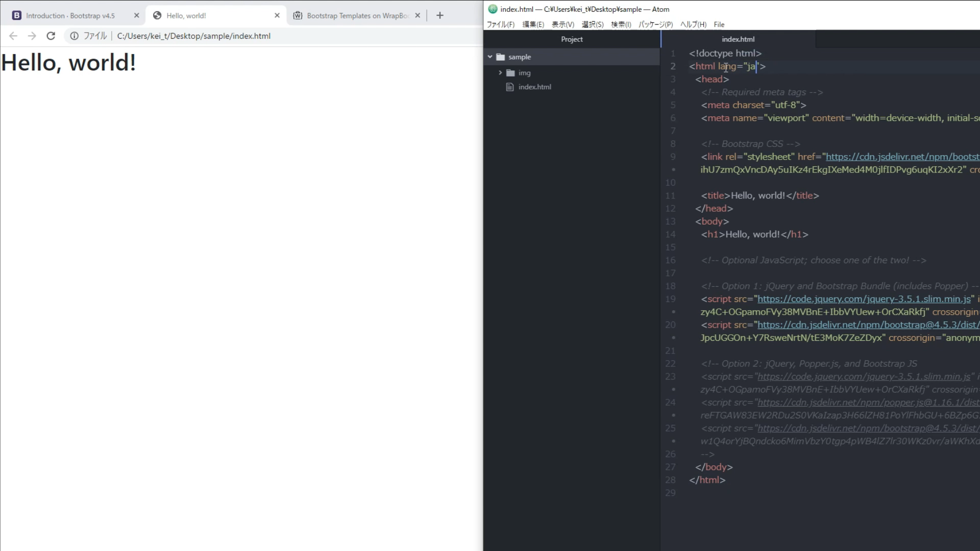The image size is (980, 551).
Task: Click the img folder icon
Action: click(x=511, y=73)
